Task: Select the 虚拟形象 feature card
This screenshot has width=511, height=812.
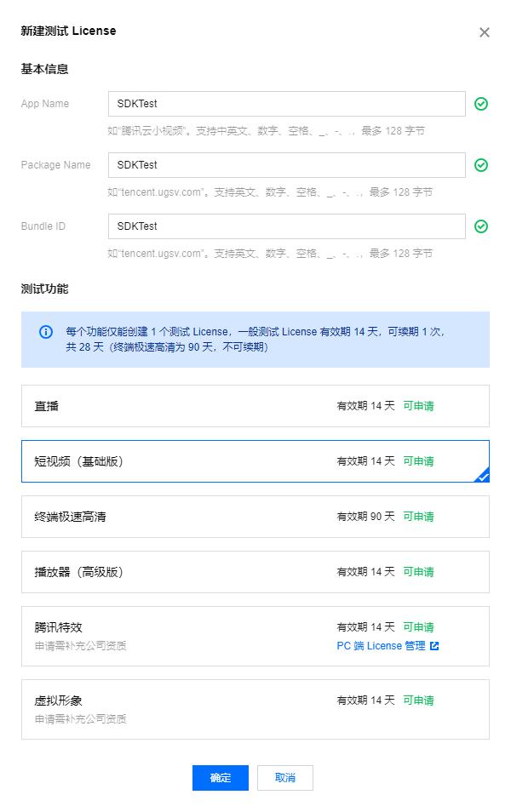Action: [255, 710]
